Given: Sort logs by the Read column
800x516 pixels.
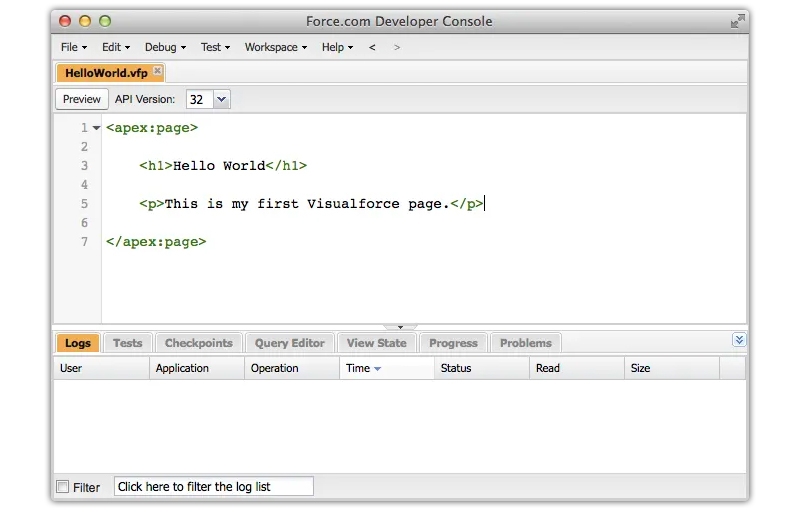Looking at the screenshot, I should tap(577, 368).
